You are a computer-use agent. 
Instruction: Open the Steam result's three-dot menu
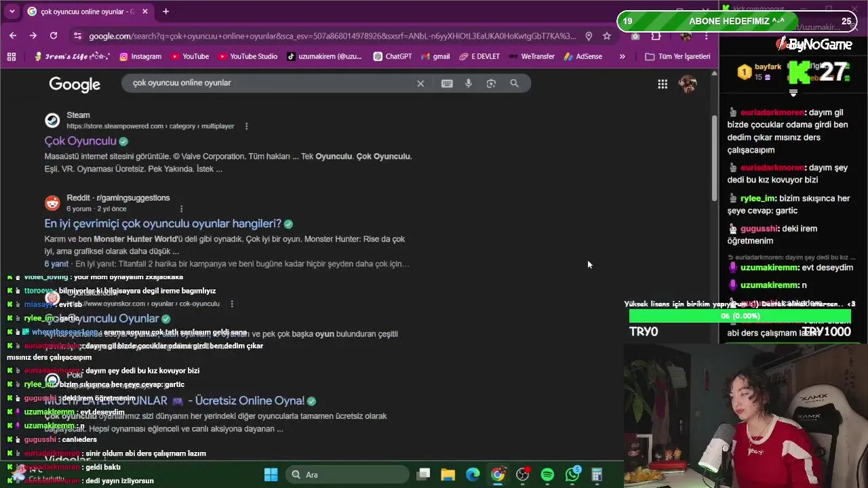(x=246, y=126)
